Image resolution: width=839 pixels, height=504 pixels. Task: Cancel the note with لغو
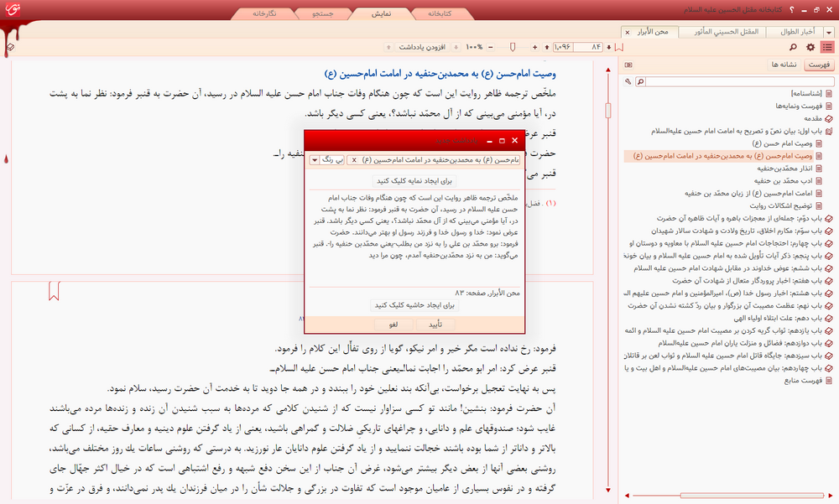pos(393,325)
